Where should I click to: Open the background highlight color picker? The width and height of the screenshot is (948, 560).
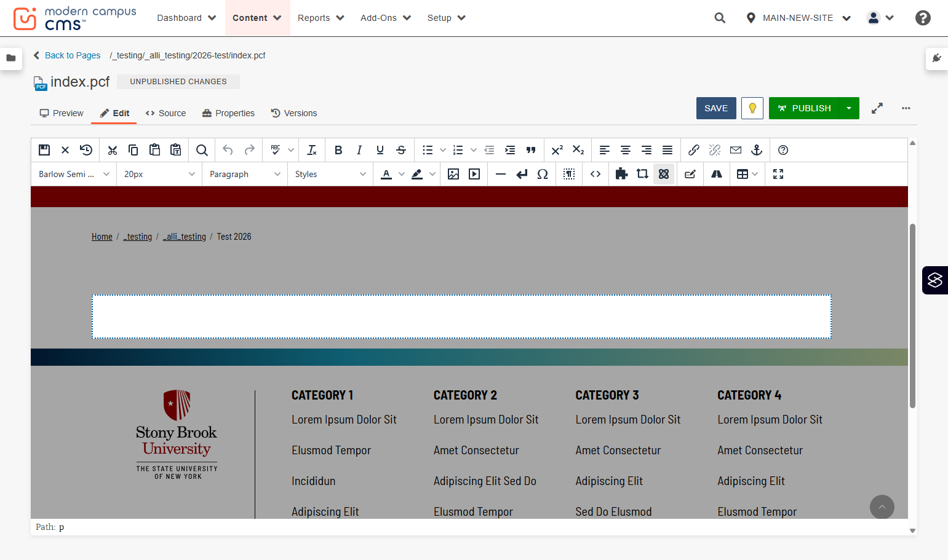[x=417, y=174]
